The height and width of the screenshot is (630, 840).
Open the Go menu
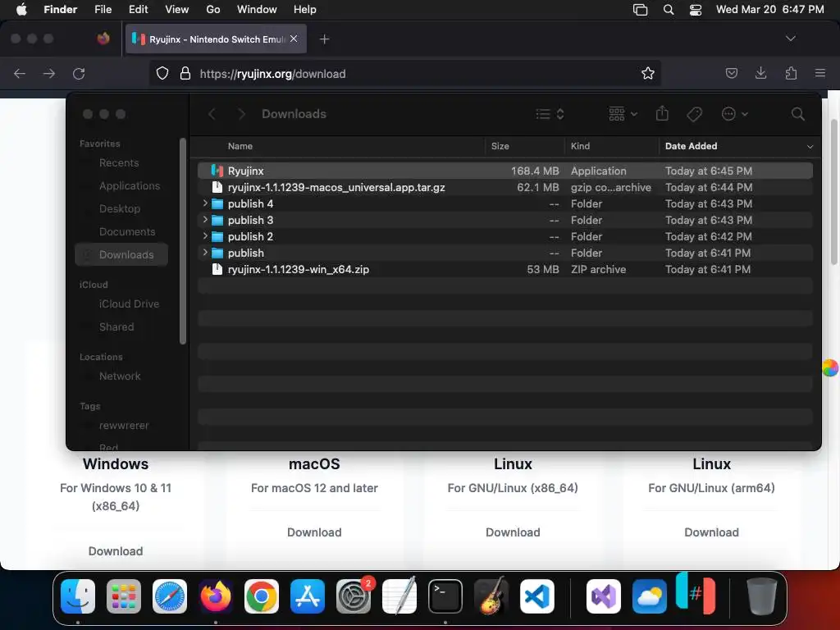(212, 10)
